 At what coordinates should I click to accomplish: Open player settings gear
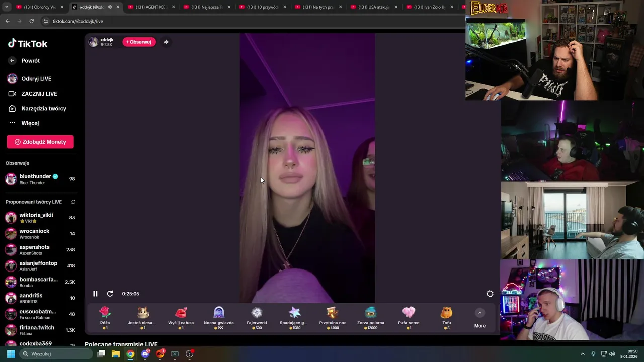490,294
